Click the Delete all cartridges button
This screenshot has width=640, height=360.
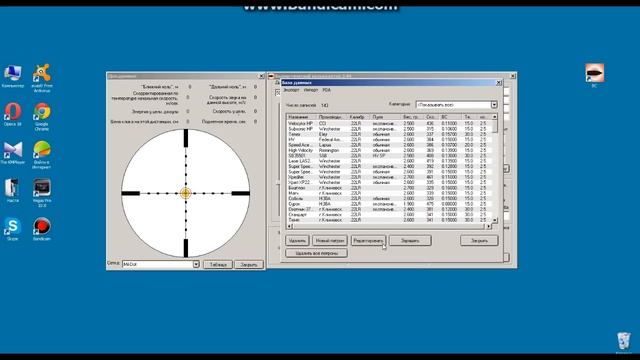point(316,253)
